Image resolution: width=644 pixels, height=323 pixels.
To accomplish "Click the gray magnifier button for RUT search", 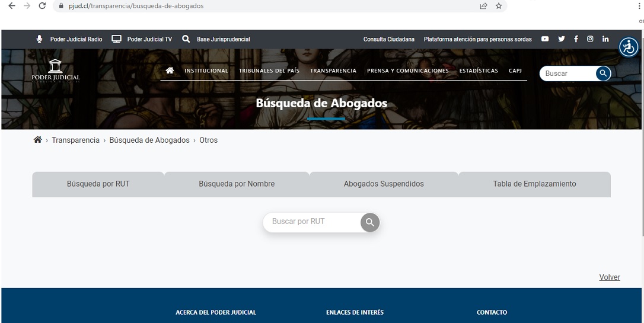I will point(369,222).
